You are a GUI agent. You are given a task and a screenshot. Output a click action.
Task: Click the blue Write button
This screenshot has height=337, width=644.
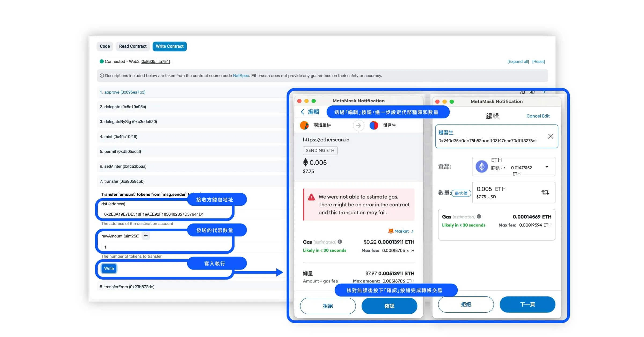coord(109,268)
